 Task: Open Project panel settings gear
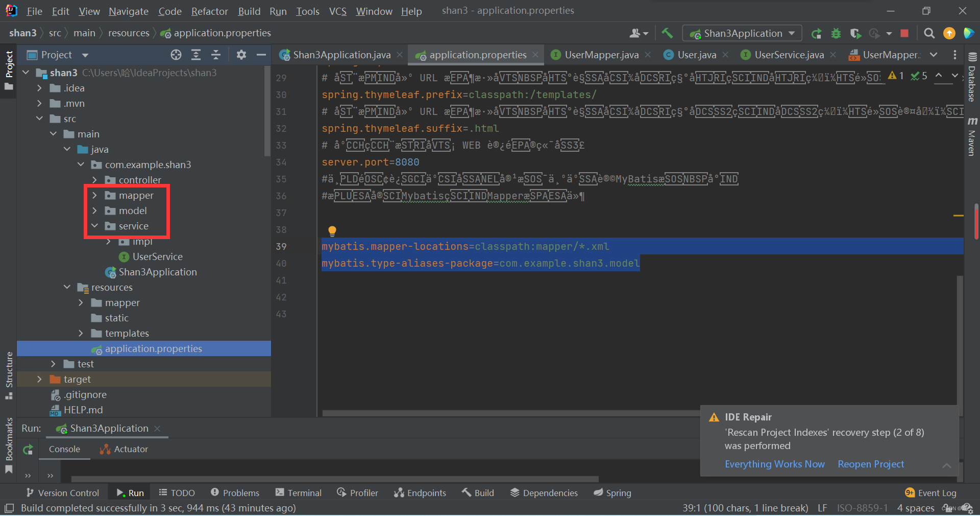tap(241, 55)
